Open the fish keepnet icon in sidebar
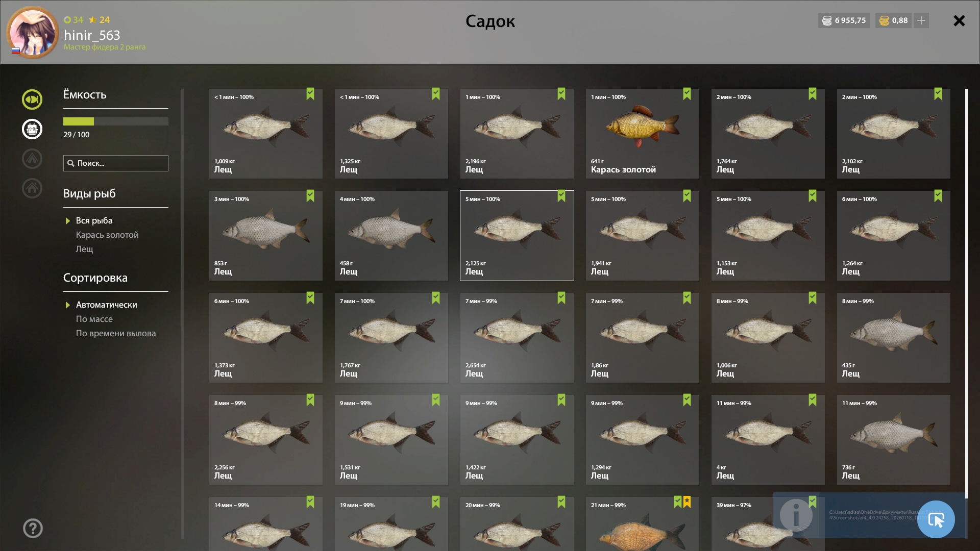Screen dimensions: 980x551 (32, 99)
